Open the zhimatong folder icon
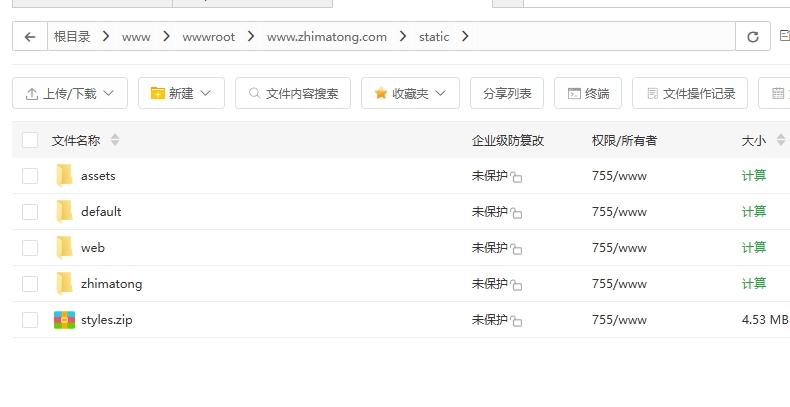Image resolution: width=790 pixels, height=407 pixels. [64, 284]
